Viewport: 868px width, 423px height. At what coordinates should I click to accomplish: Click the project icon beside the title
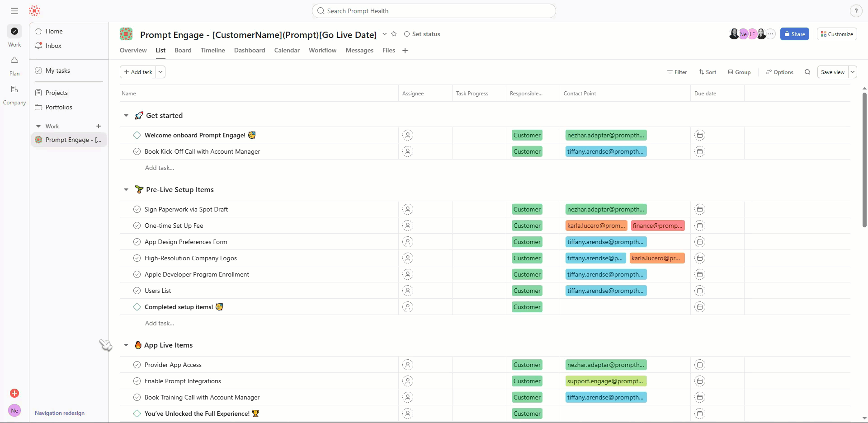click(x=126, y=34)
